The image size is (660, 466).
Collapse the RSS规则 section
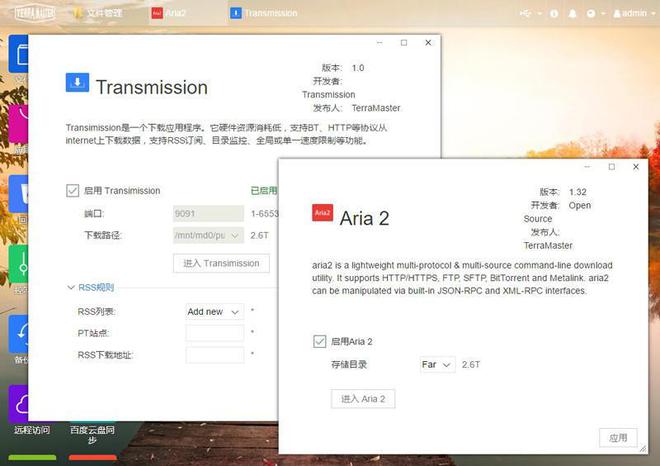tap(91, 288)
